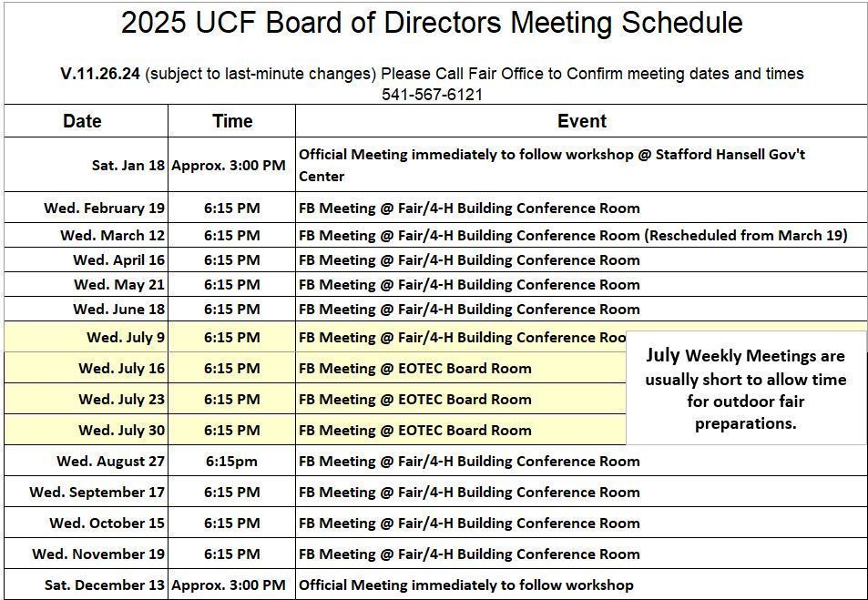Select the July 16 EOTEC Board Room event
The width and height of the screenshot is (868, 600).
click(415, 368)
